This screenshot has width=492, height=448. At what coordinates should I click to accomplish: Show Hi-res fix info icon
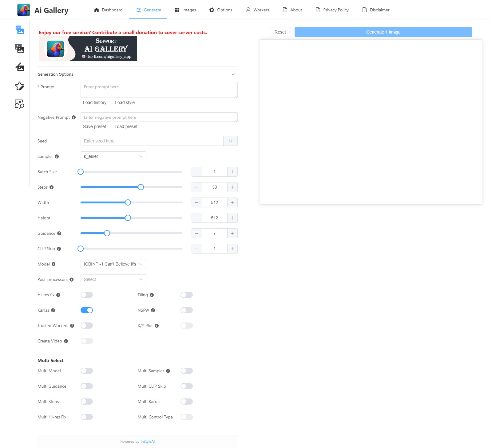point(58,295)
